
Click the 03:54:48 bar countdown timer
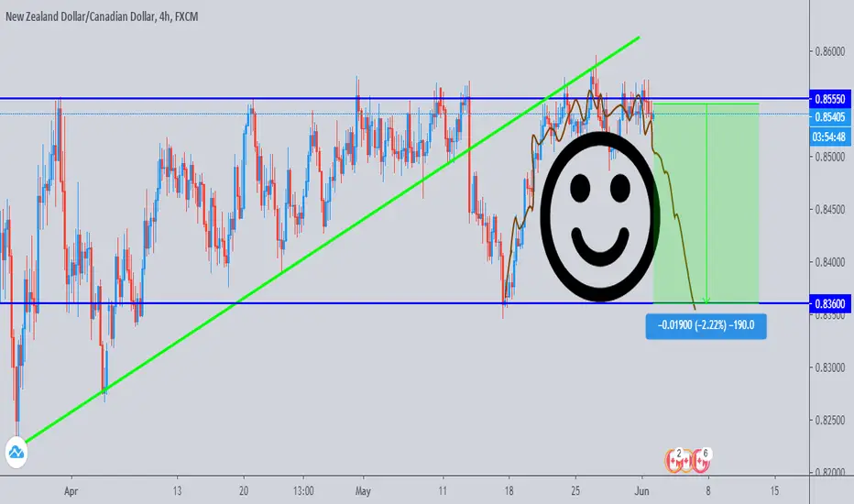(x=830, y=137)
